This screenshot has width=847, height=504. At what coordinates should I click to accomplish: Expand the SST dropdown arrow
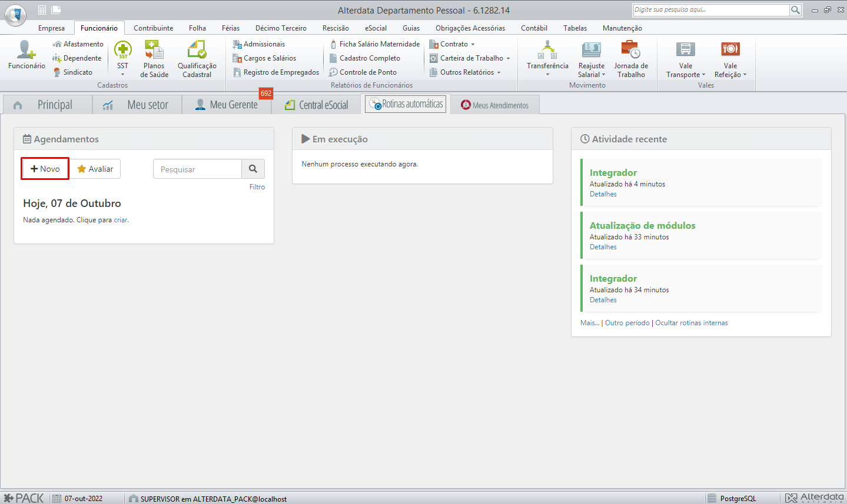coord(122,75)
